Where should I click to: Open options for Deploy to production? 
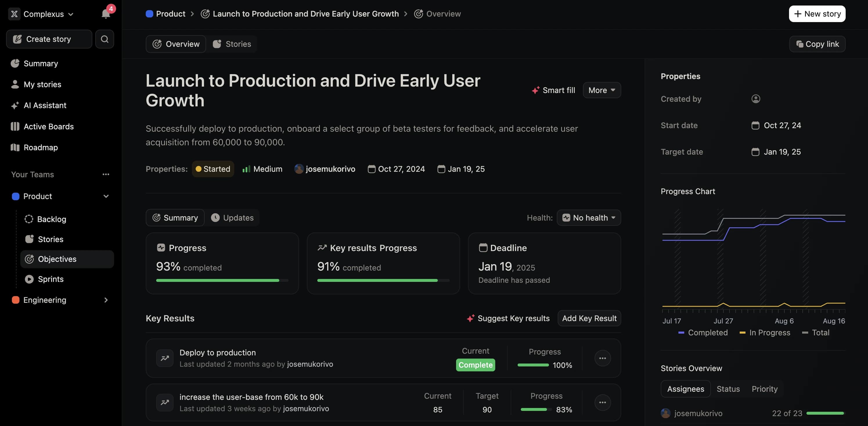click(x=602, y=358)
